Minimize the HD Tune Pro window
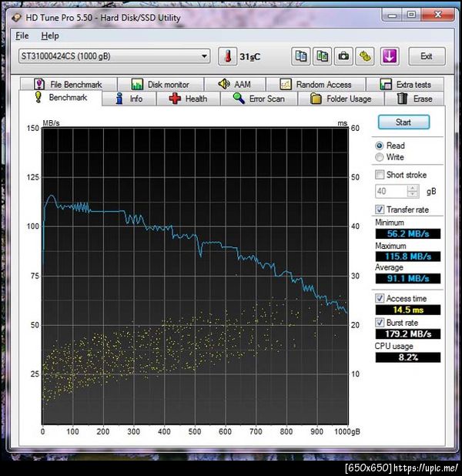462x476 pixels. (x=392, y=15)
